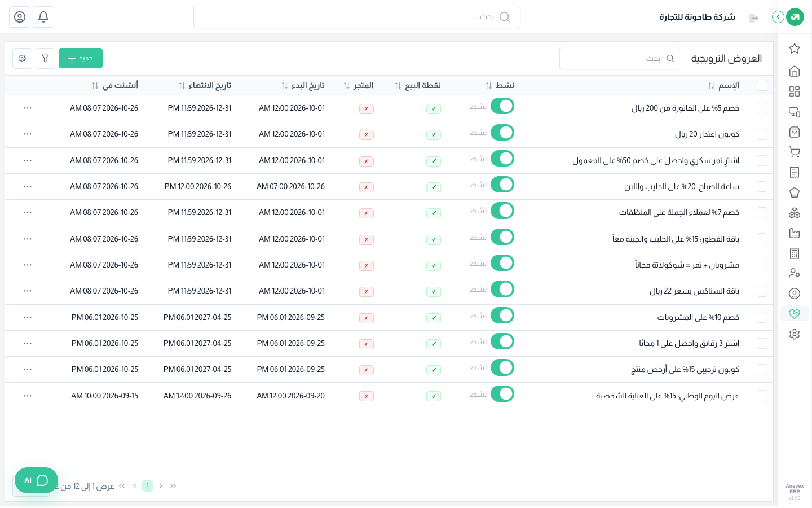
Task: Open row menu for كوبون ترحيبي 15% row
Action: (x=28, y=369)
